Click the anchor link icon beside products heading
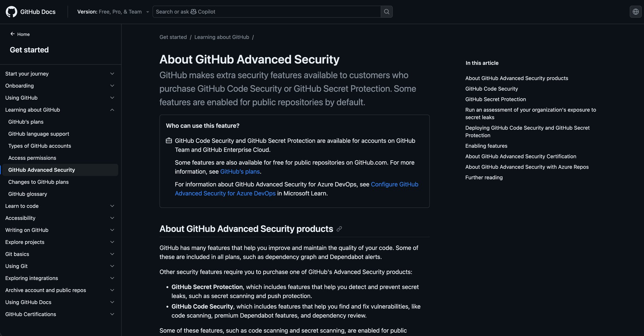 (339, 229)
